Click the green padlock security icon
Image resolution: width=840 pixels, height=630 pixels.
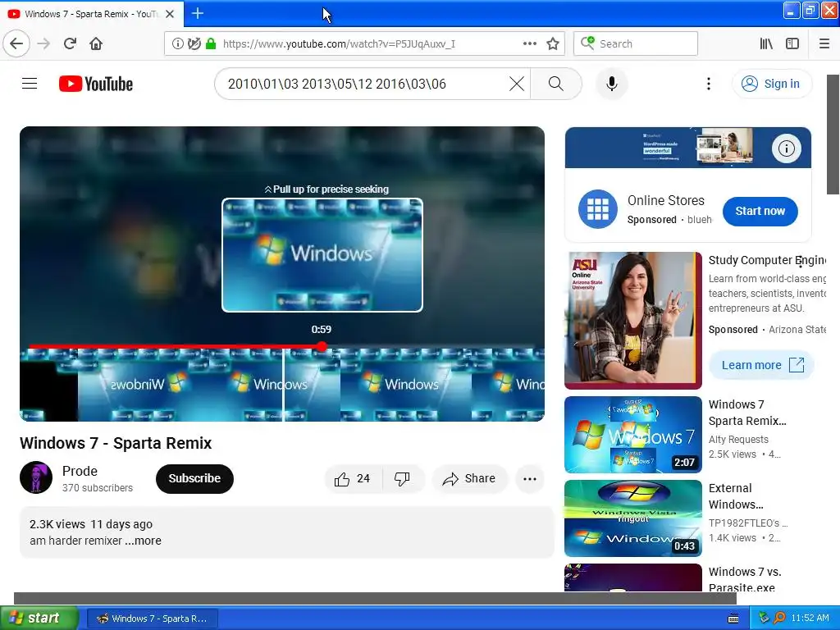coord(211,43)
